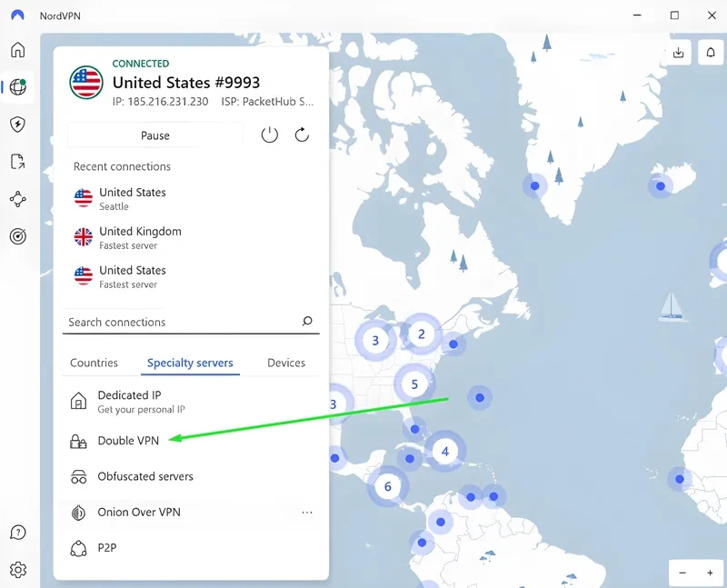This screenshot has height=588, width=727.
Task: Click the disconnect power icon
Action: (x=269, y=135)
